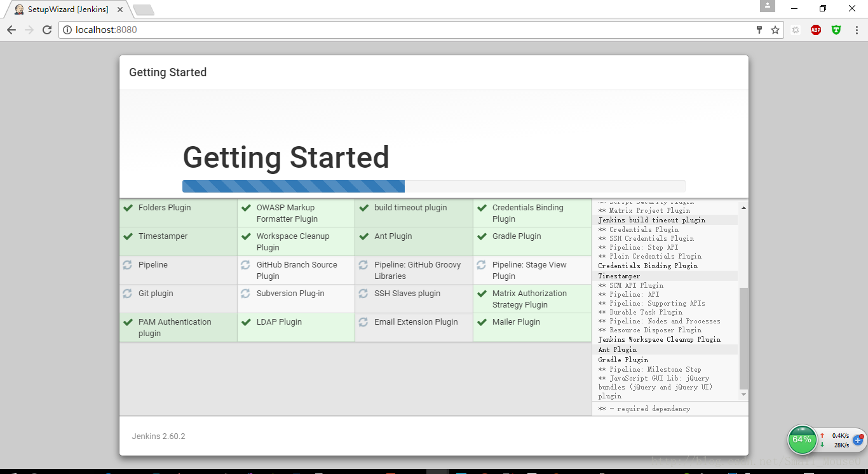Click the Jenkins 2.60.2 version text

(159, 437)
